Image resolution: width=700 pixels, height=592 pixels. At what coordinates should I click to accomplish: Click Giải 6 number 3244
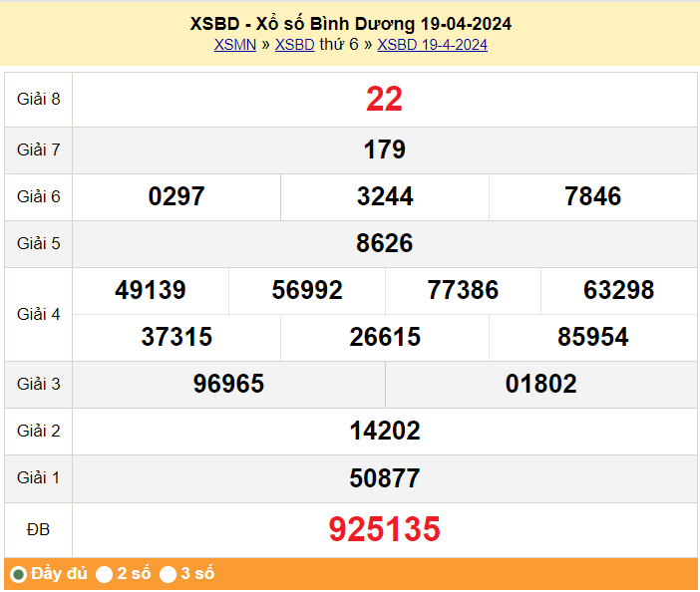coord(385,196)
